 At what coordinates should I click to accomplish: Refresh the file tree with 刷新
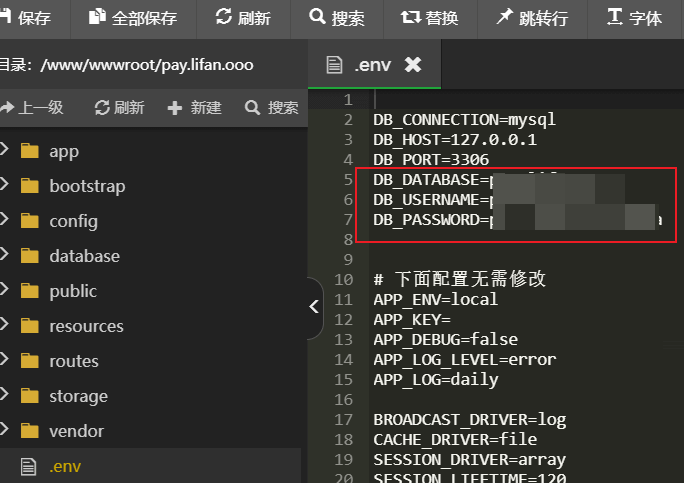120,107
